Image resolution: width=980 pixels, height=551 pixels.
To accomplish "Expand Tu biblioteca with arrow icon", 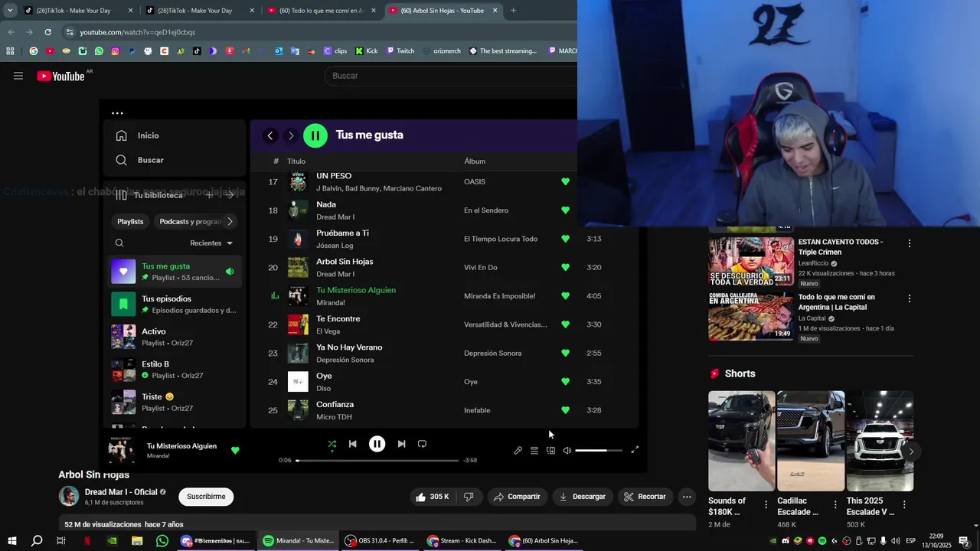I will pyautogui.click(x=230, y=195).
